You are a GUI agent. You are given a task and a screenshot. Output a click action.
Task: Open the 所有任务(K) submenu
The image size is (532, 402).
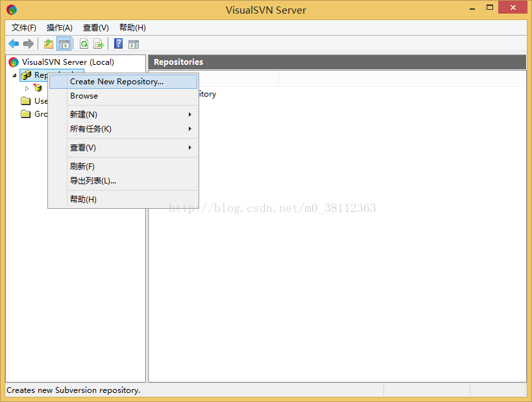point(123,129)
